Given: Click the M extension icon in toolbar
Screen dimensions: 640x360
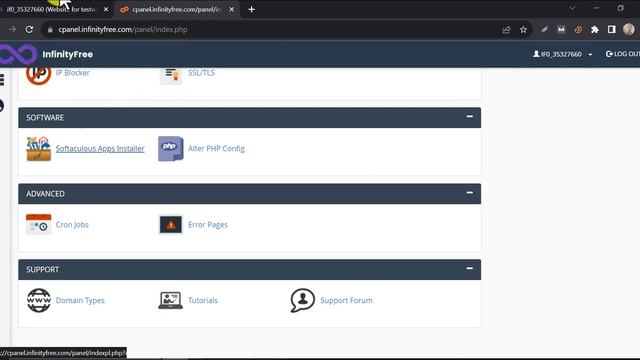Looking at the screenshot, I should pyautogui.click(x=561, y=29).
